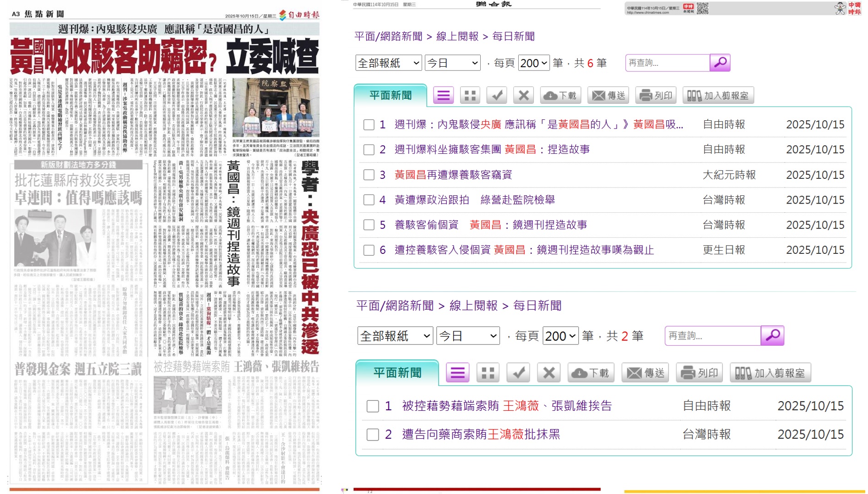
Task: Click 每日新聞 breadcrumb in the lower panel
Action: click(537, 306)
